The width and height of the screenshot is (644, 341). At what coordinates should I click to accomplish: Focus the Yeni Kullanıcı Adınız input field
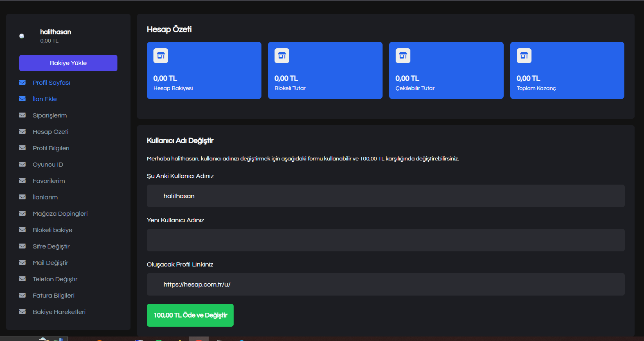tap(386, 240)
